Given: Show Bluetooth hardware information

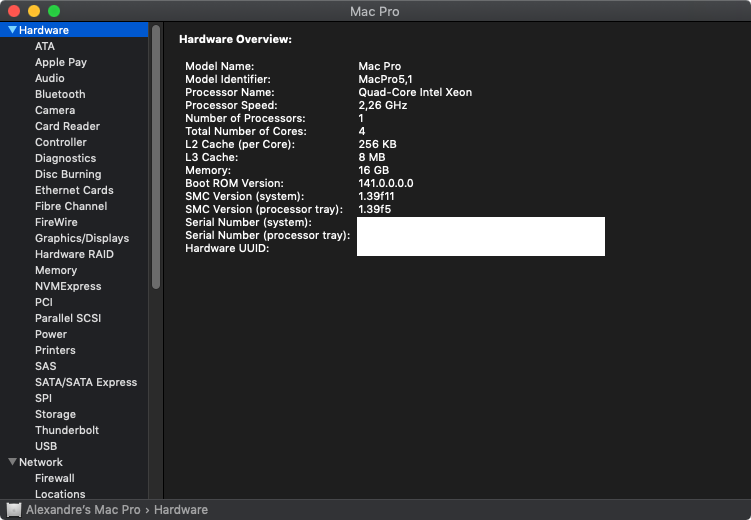Looking at the screenshot, I should [x=60, y=94].
